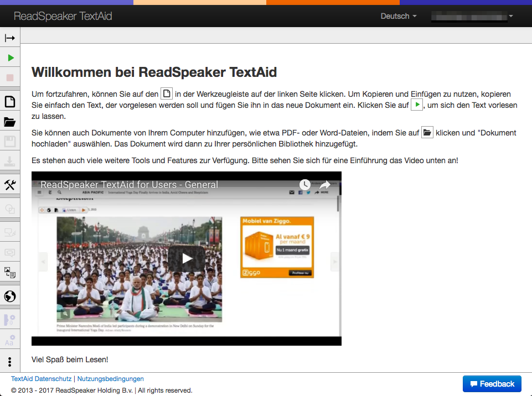
Task: Click the inline green play icon in text
Action: (x=417, y=105)
